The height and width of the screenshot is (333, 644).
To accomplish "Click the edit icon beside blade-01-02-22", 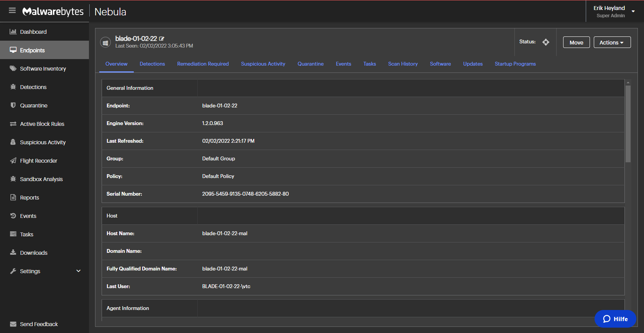I will pyautogui.click(x=162, y=39).
